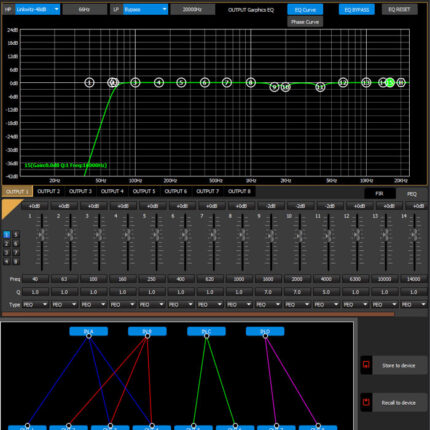Click the IN A routing block
Viewport: 430px width, 430px height.
pos(89,331)
